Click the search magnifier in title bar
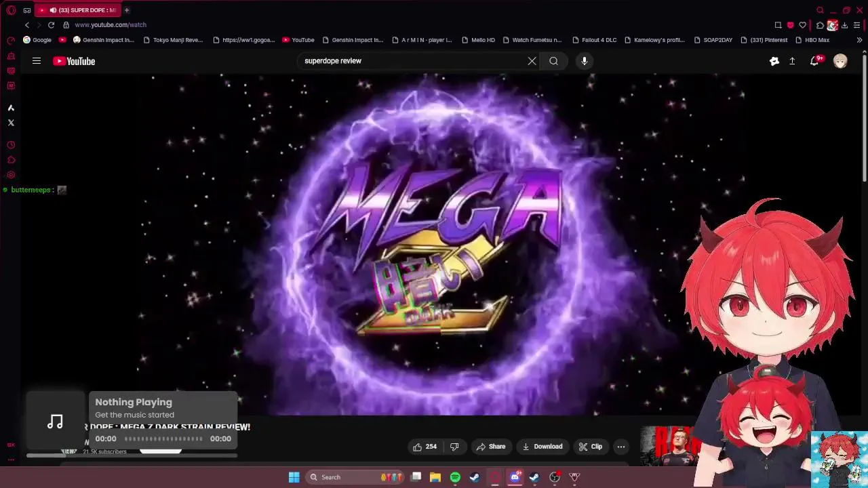The width and height of the screenshot is (868, 488). (820, 10)
